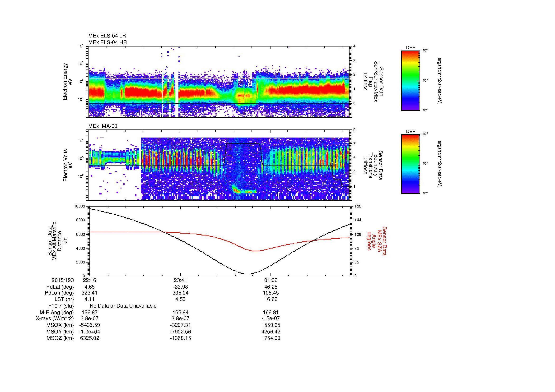
Task: Click the '10000' altitude axis tick
Action: [x=79, y=206]
